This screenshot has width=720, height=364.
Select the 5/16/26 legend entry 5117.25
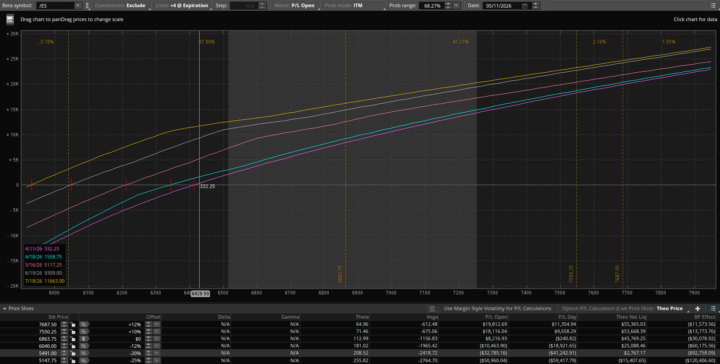(x=43, y=265)
